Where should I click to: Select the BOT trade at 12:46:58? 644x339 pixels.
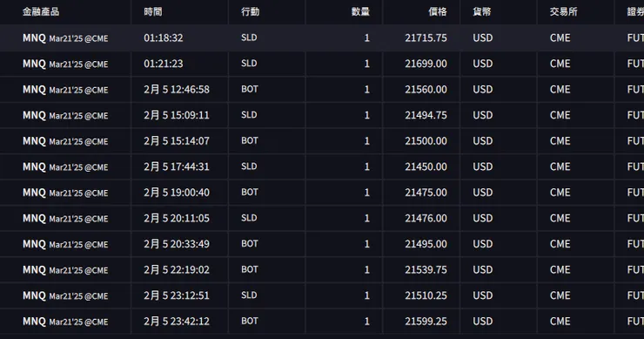[x=322, y=89]
